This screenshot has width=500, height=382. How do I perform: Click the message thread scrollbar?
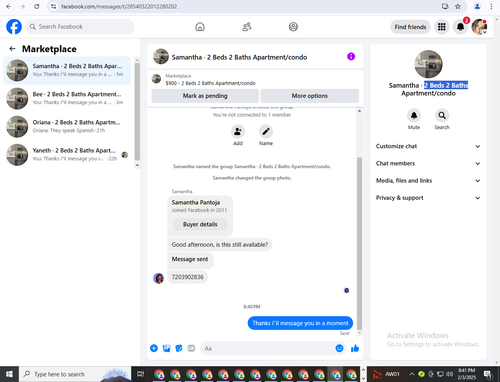(359, 243)
